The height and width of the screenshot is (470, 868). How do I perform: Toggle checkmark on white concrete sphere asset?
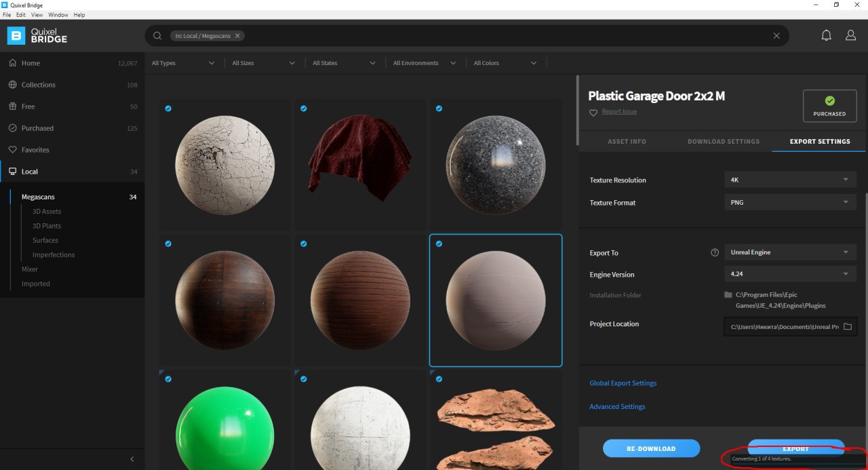click(x=304, y=379)
